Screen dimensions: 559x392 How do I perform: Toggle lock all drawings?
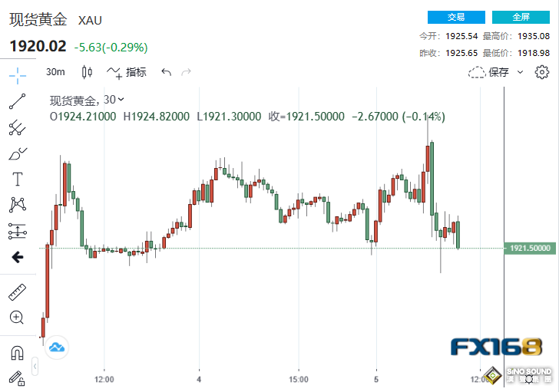coord(17,377)
